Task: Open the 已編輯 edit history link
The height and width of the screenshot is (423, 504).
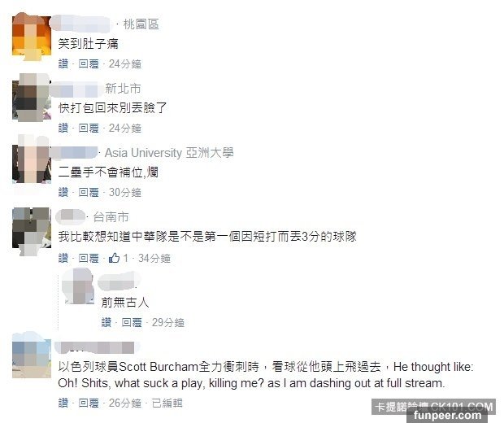Action: 167,403
